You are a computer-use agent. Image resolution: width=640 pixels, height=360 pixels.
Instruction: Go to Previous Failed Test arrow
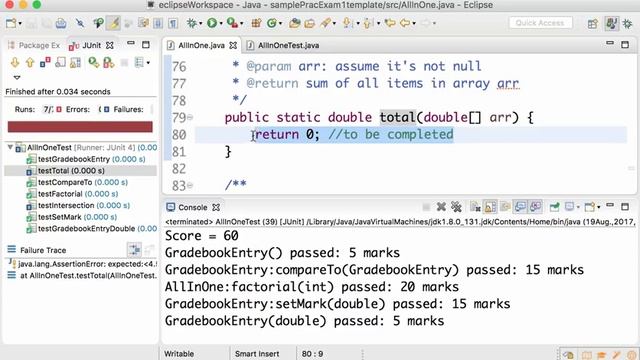point(30,62)
